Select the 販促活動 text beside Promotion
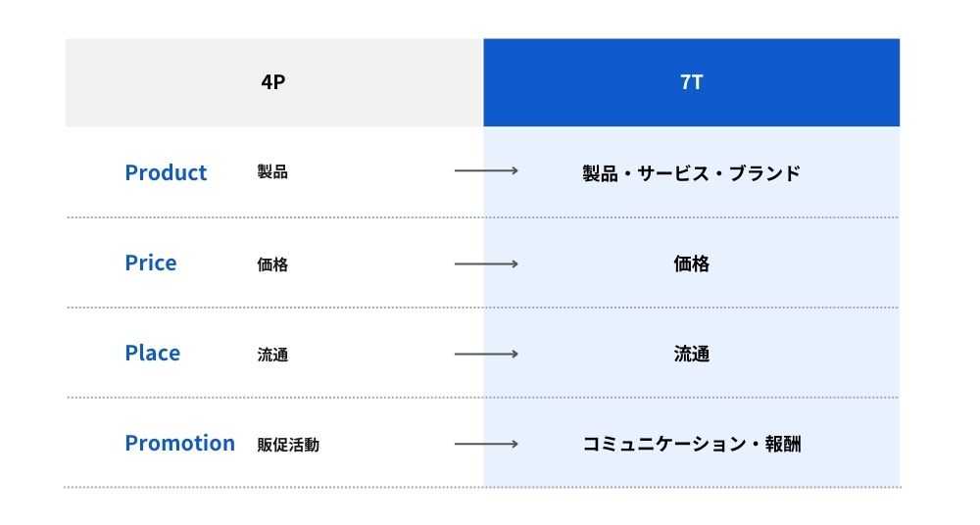The image size is (980, 525). tap(288, 444)
